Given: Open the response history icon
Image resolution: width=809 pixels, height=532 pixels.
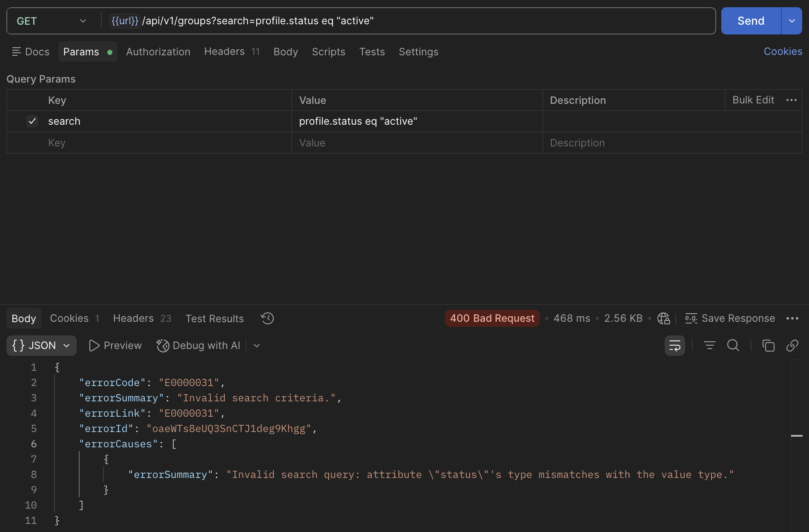Looking at the screenshot, I should [x=267, y=318].
